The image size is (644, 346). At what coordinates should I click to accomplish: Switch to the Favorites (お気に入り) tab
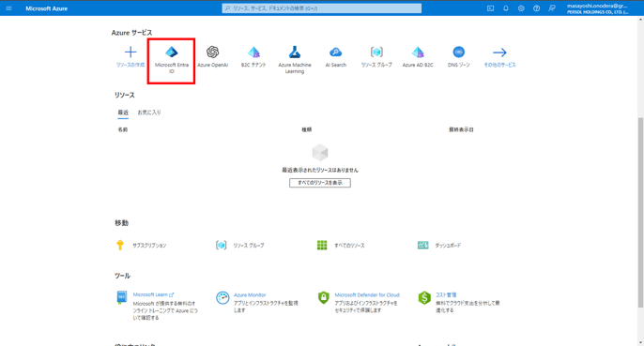[x=149, y=113]
